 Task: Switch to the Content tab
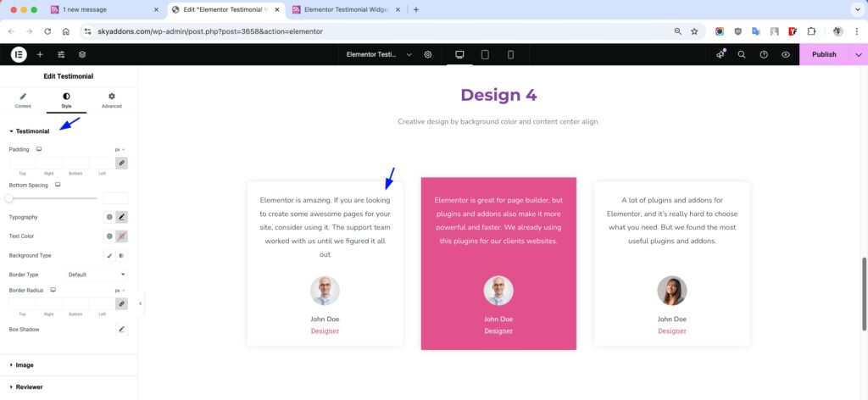pyautogui.click(x=23, y=100)
